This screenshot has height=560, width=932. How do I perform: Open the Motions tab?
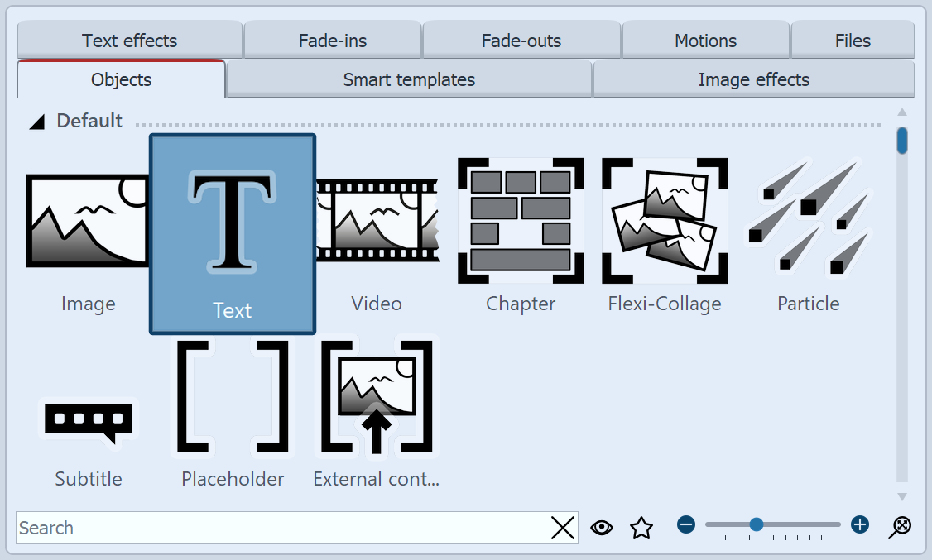coord(704,40)
